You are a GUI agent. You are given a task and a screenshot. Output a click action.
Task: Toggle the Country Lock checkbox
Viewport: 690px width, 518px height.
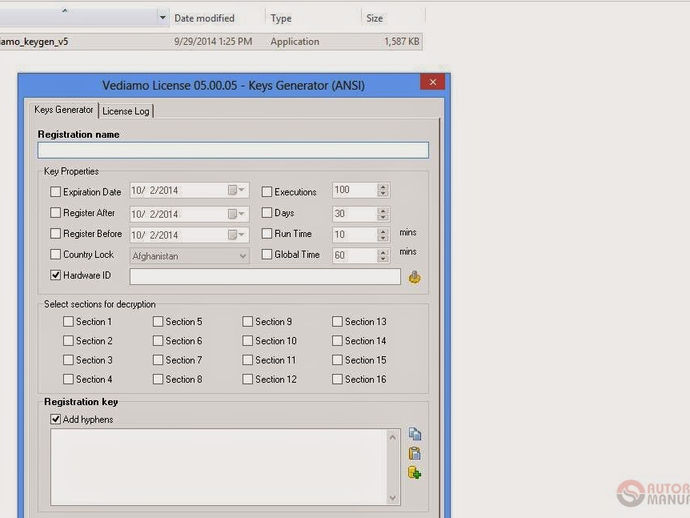[x=55, y=254]
